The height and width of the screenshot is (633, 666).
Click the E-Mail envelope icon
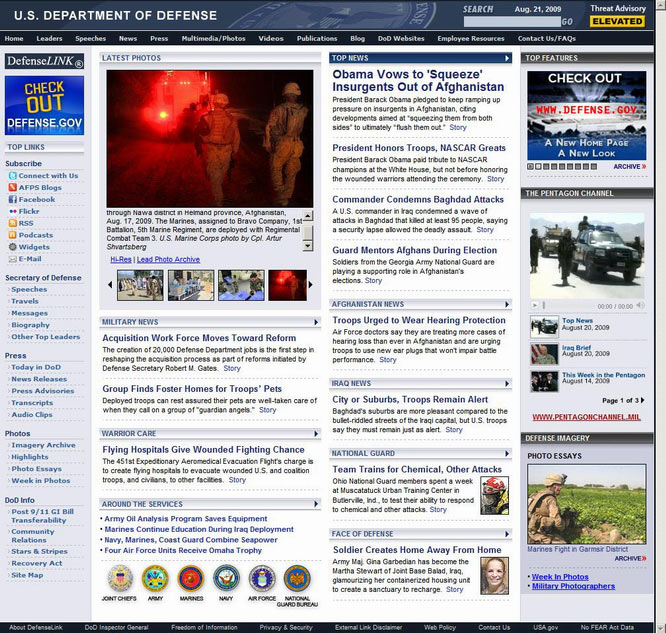[x=13, y=259]
